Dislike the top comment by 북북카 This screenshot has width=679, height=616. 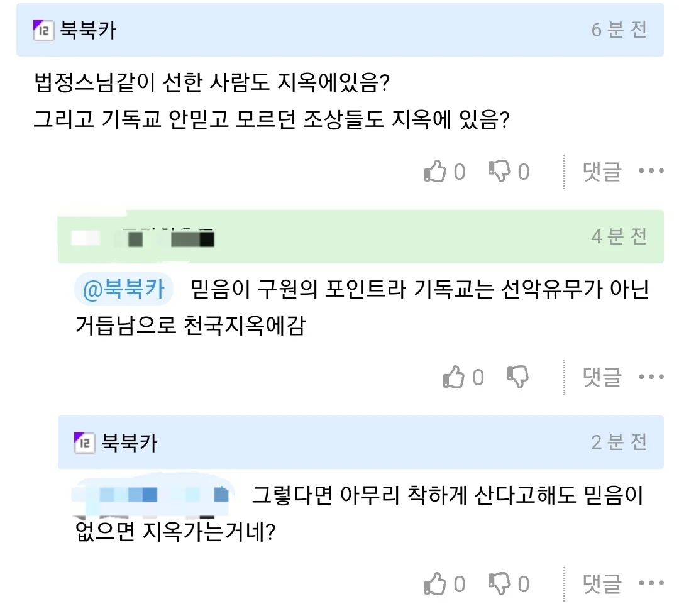499,171
